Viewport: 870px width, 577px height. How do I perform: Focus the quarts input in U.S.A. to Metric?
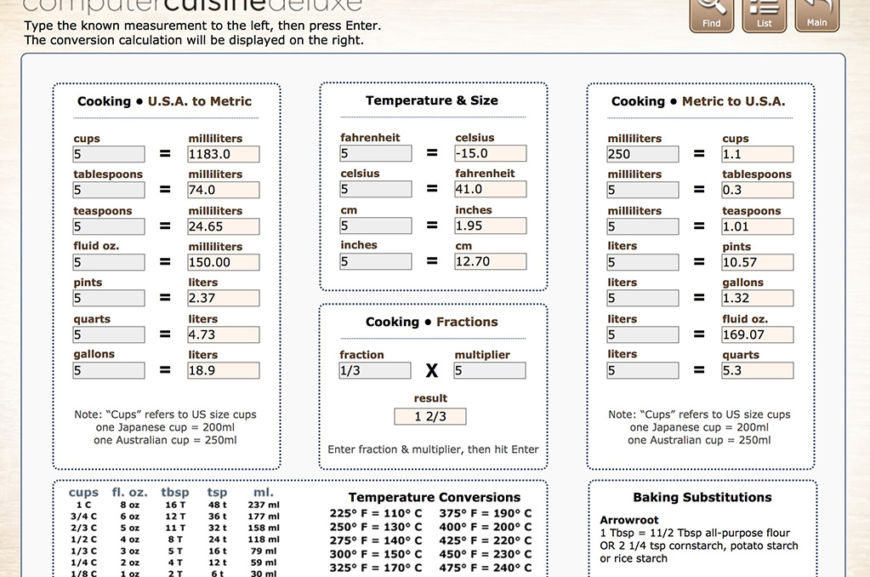pyautogui.click(x=109, y=335)
